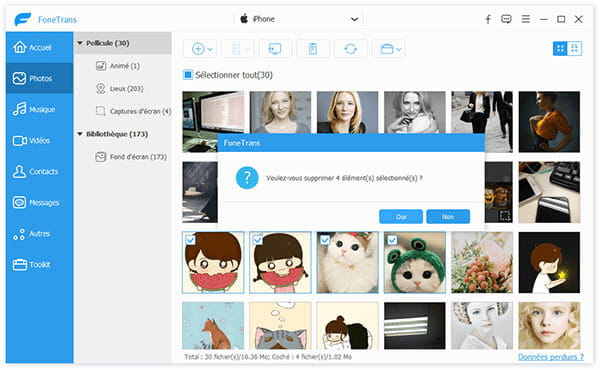Click the question mark icon in dialog
The image size is (600, 370).
coord(247,178)
